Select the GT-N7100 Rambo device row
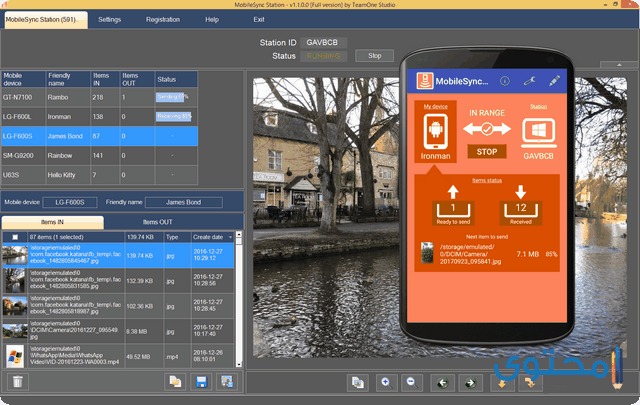Viewport: 640px width, 405px height. (100, 97)
